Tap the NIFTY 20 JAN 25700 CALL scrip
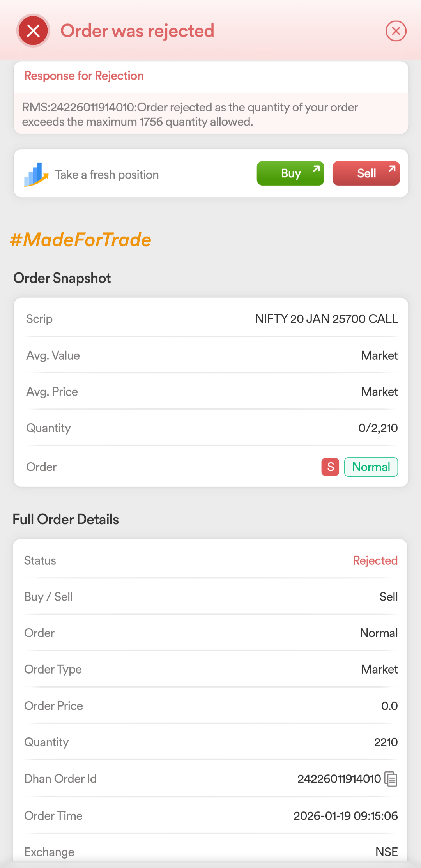This screenshot has height=868, width=421. [326, 319]
